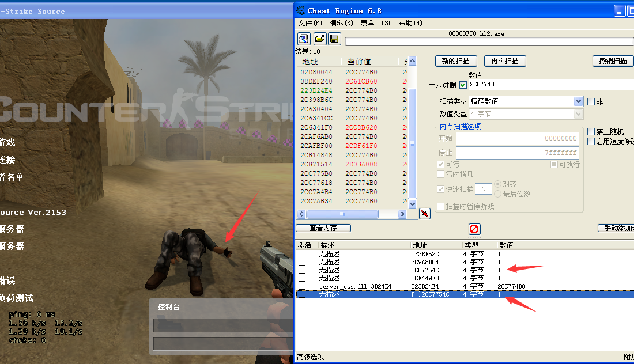Open the D3D menu

[x=386, y=23]
